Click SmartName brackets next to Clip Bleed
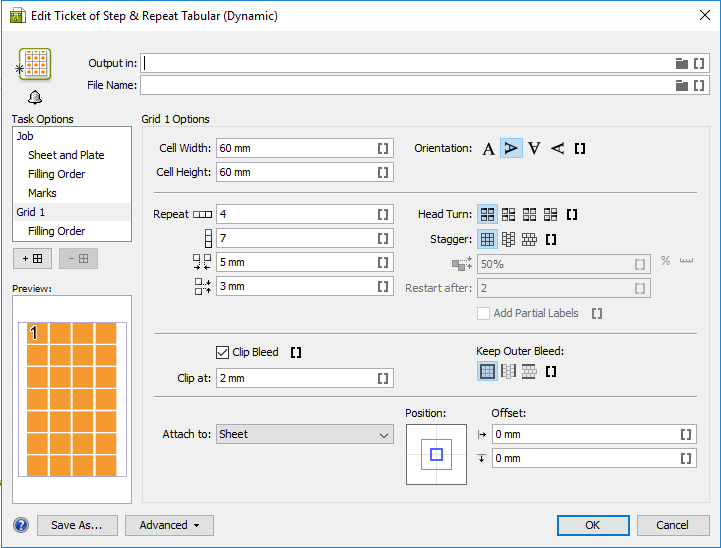Viewport: 721px width, 548px height. click(x=296, y=352)
